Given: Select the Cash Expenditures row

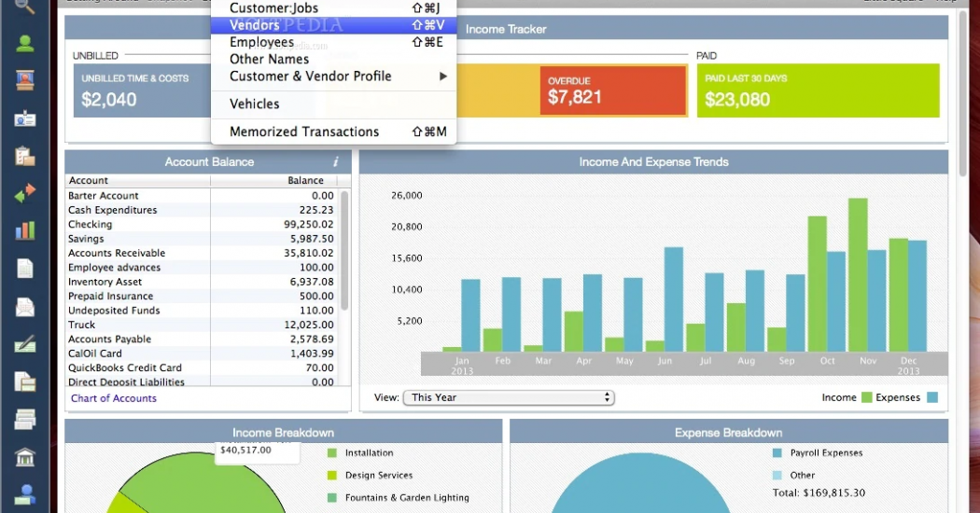Looking at the screenshot, I should point(202,210).
